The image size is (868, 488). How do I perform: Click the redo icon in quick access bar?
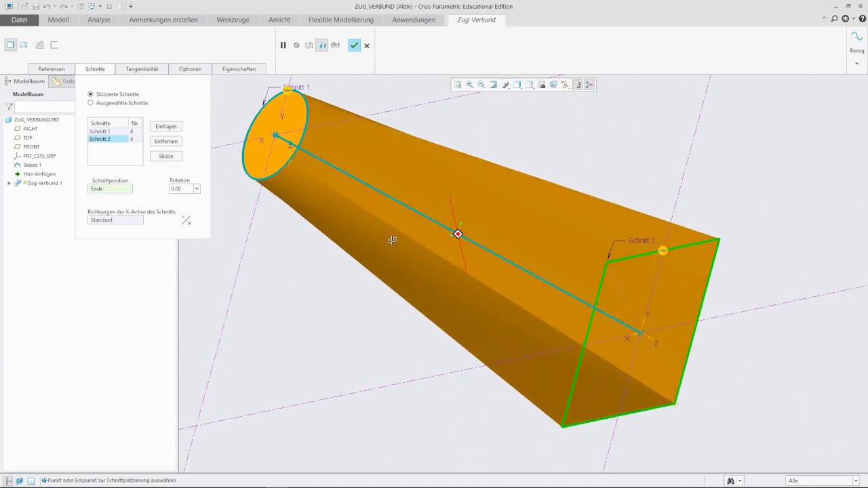[x=64, y=6]
